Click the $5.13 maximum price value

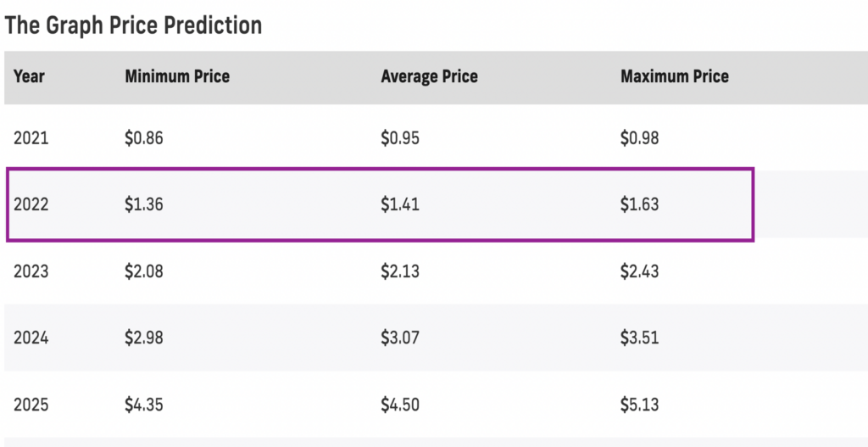[x=639, y=405]
